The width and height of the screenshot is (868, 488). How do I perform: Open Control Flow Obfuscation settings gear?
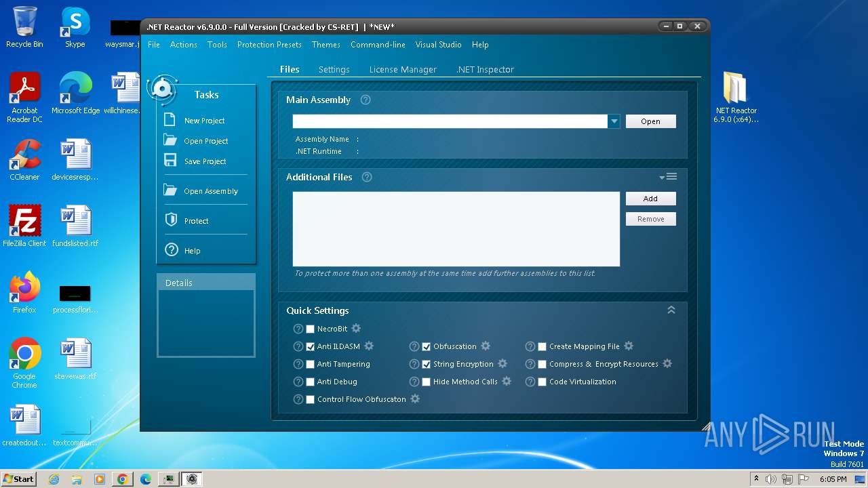[x=415, y=399]
